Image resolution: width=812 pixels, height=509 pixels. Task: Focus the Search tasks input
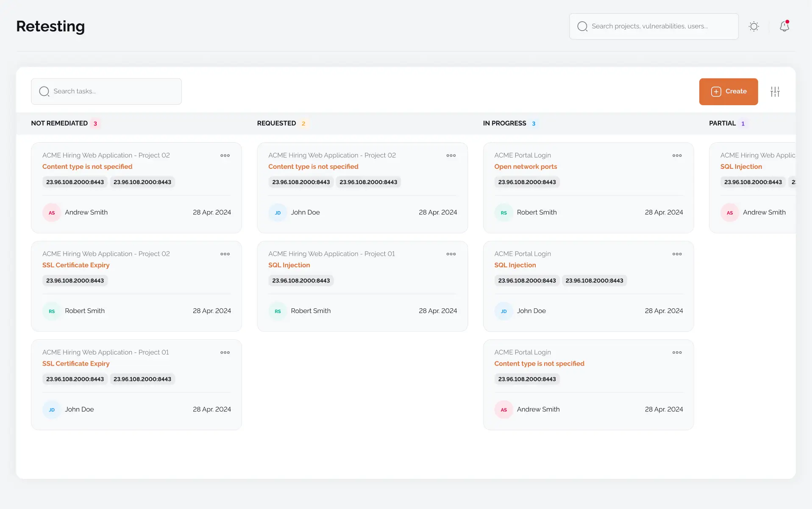pos(106,91)
